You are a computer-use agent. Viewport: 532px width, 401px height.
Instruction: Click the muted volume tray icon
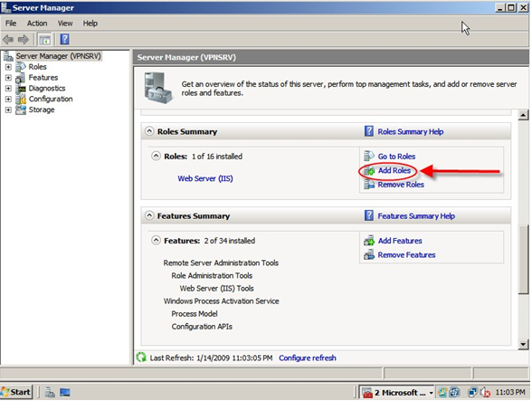pyautogui.click(x=485, y=393)
